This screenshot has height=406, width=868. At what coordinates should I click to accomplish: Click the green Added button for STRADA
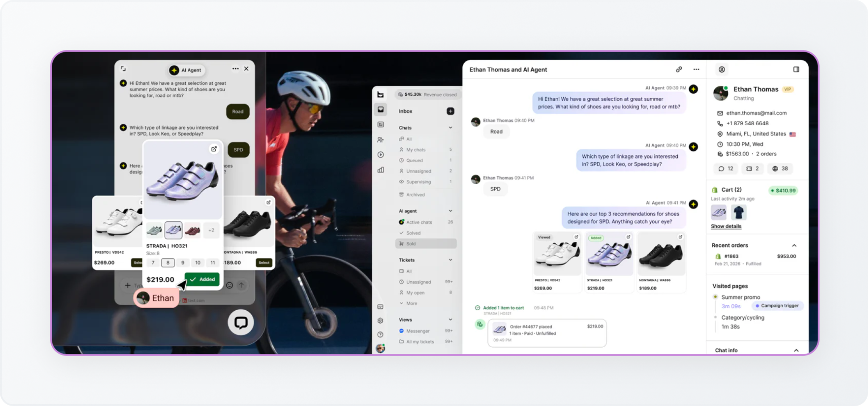[x=202, y=279]
